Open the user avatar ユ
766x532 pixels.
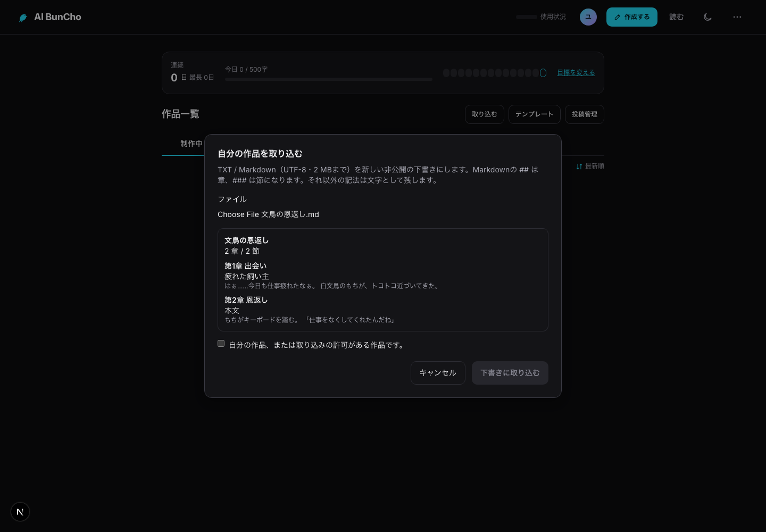[588, 17]
